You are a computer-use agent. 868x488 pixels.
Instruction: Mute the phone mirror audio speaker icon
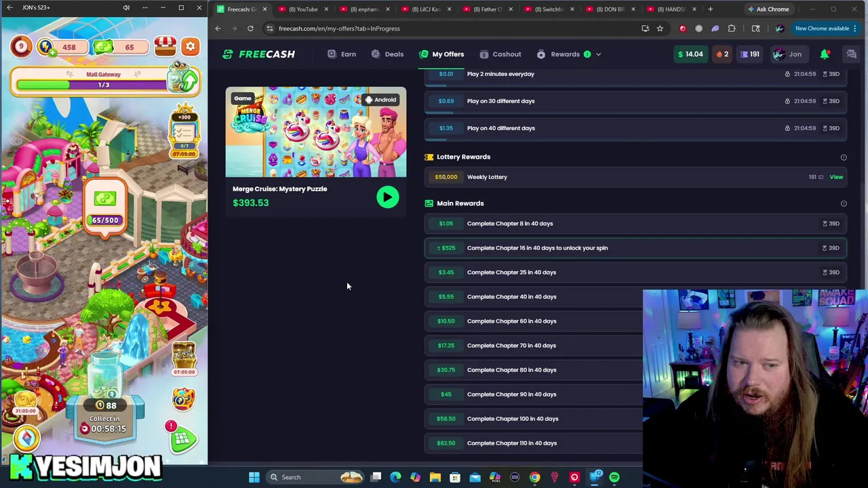tap(126, 7)
